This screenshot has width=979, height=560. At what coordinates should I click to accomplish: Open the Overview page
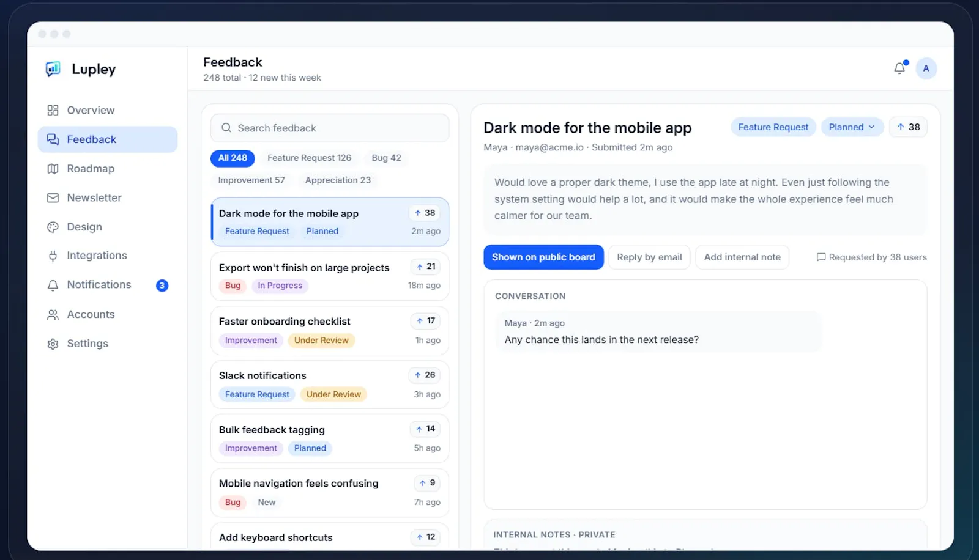click(108, 110)
